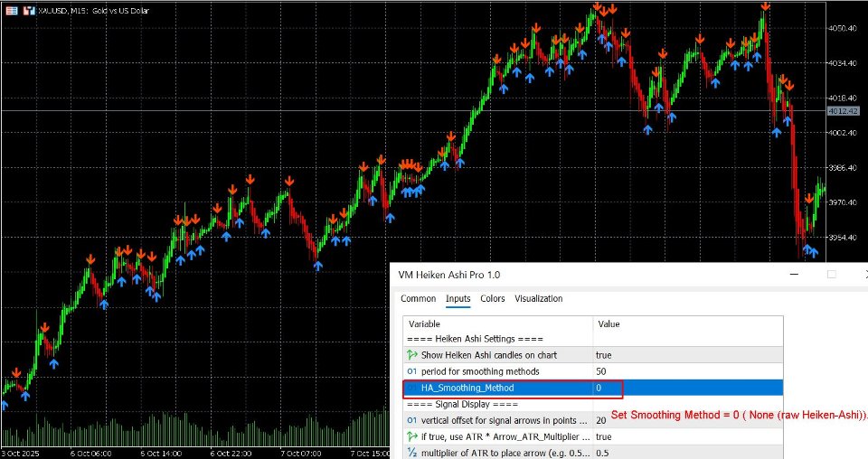Click the 7 Oct 15:00 time axis label
868x459 pixels.
(371, 454)
